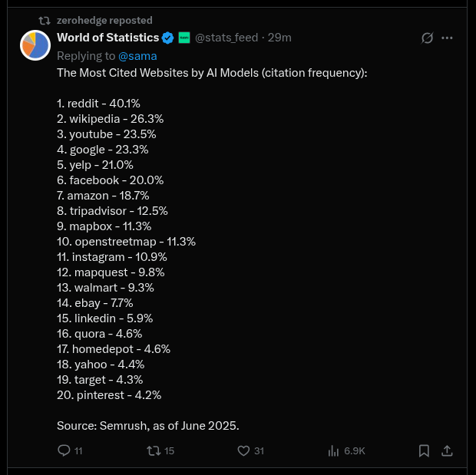The height and width of the screenshot is (475, 476).
Task: Click the green affiliate badge next to the name
Action: tap(184, 38)
